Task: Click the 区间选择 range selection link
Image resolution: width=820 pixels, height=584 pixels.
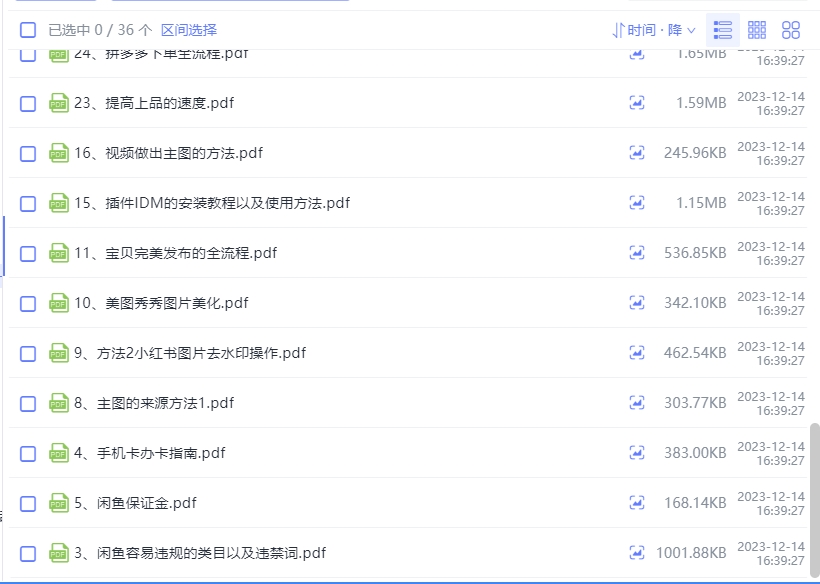Action: pos(189,30)
